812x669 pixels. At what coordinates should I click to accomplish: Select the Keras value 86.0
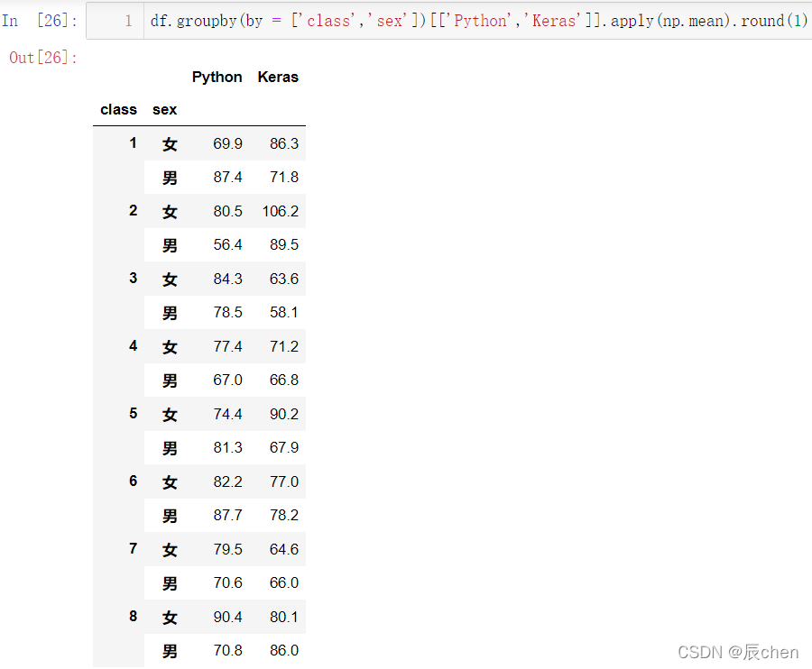click(x=284, y=650)
